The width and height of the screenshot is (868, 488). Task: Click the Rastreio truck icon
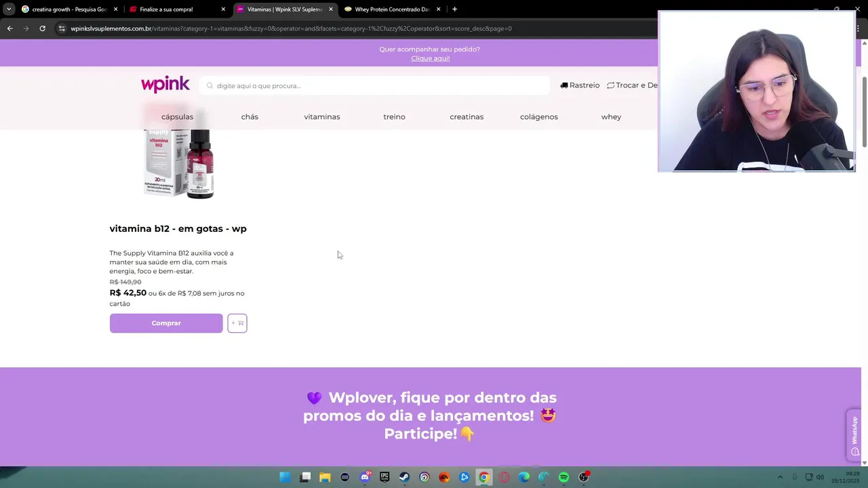564,85
